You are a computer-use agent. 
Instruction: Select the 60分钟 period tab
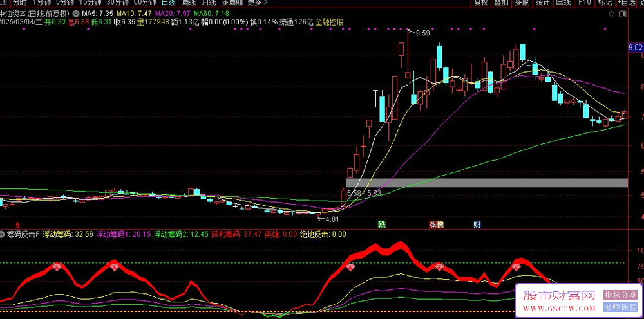pyautogui.click(x=146, y=2)
